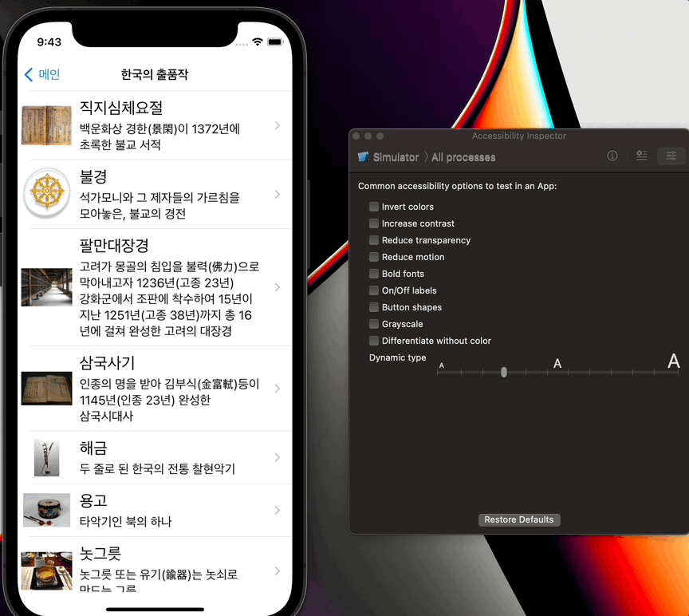Toggle Reduce transparency checkbox
689x616 pixels.
[x=374, y=240]
